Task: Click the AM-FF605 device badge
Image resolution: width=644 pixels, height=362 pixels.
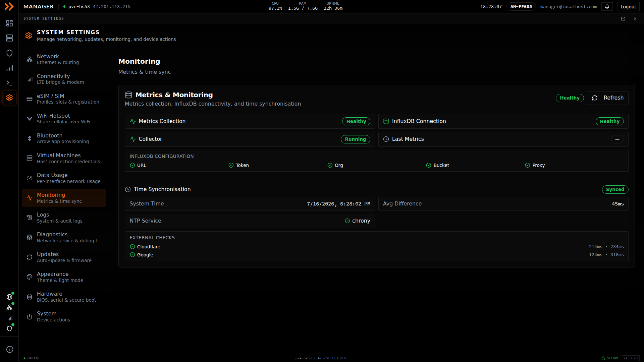Action: pos(521,7)
